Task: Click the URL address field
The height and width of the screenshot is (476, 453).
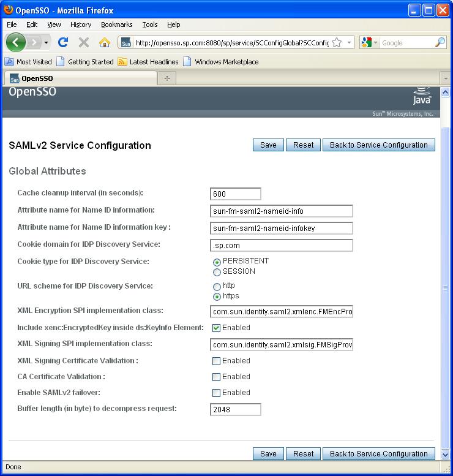Action: point(232,43)
